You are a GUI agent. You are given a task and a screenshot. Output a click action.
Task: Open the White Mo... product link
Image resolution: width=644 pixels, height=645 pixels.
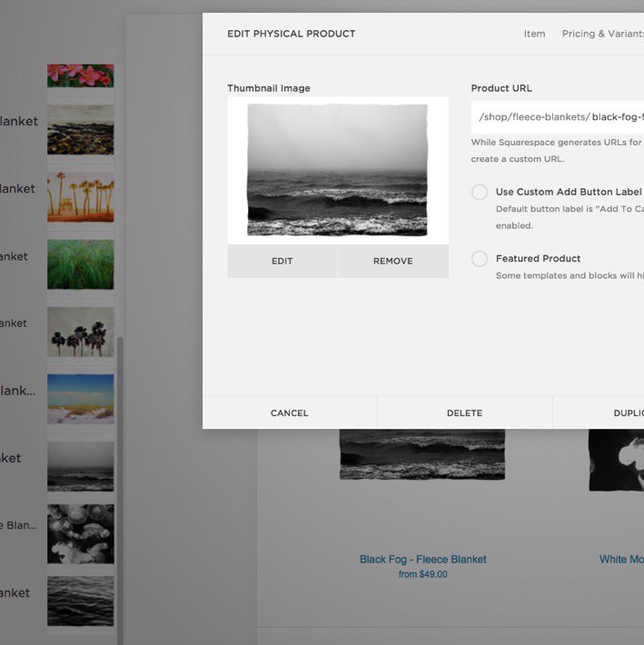click(621, 560)
